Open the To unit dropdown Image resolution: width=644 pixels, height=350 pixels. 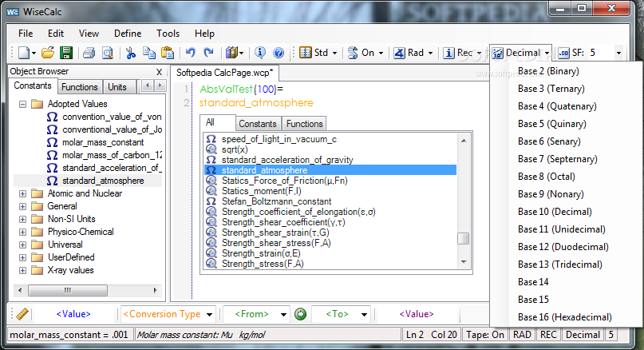tap(364, 315)
